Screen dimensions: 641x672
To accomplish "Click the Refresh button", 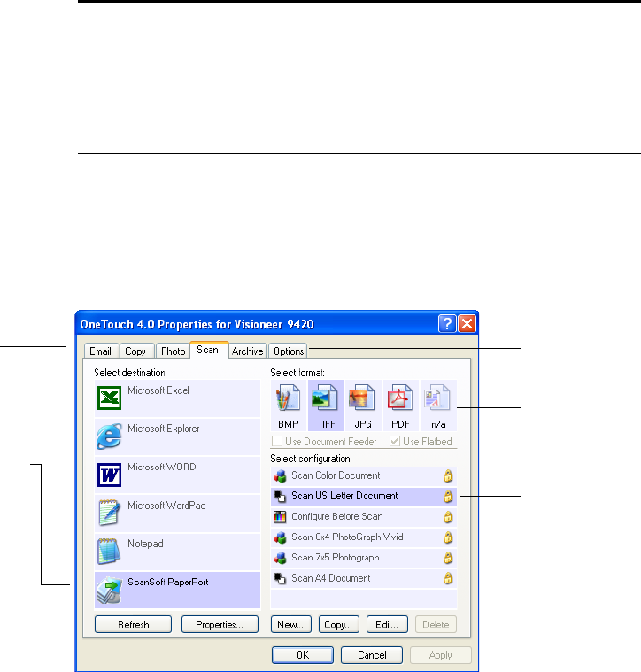I will pyautogui.click(x=134, y=624).
